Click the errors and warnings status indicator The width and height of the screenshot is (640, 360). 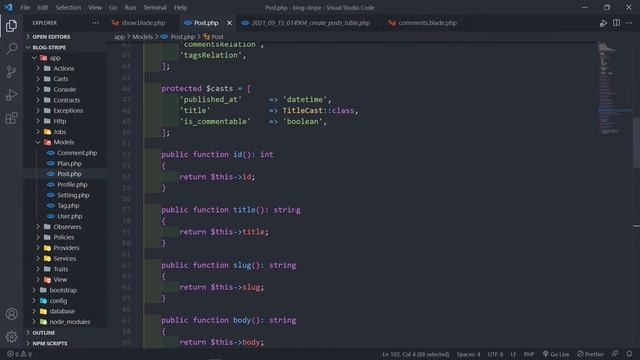(19, 354)
